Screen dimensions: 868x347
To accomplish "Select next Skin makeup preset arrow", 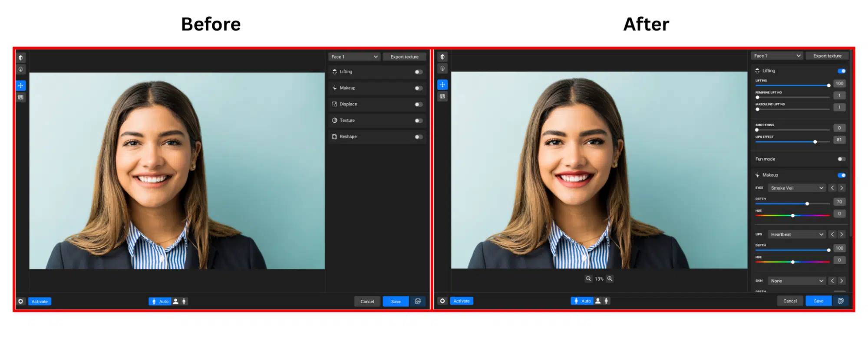I will tap(842, 281).
